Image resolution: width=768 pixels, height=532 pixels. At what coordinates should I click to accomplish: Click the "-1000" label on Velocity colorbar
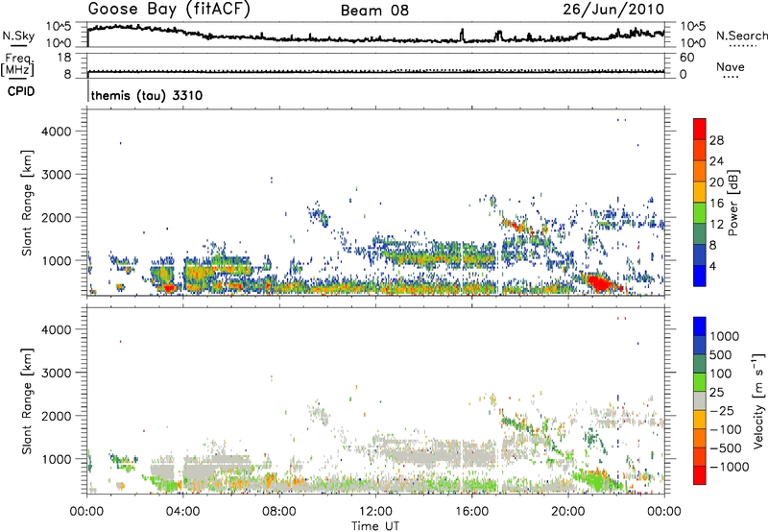[730, 467]
